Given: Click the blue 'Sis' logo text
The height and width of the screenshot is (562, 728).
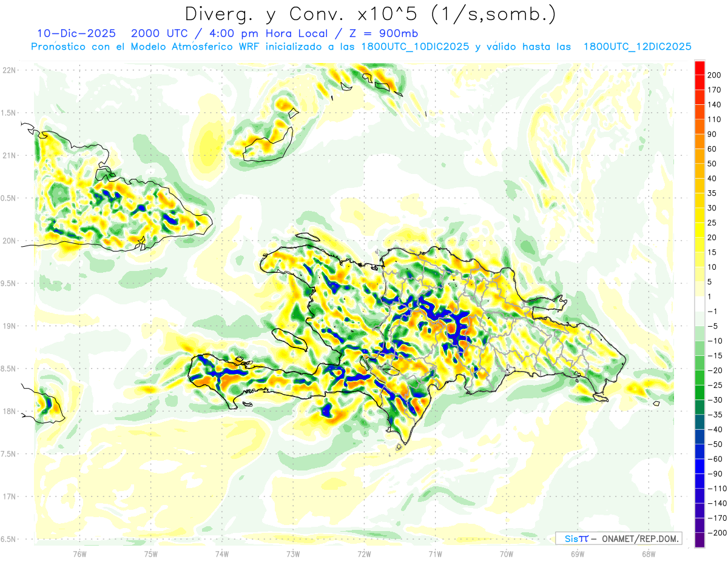Looking at the screenshot, I should pos(571,538).
